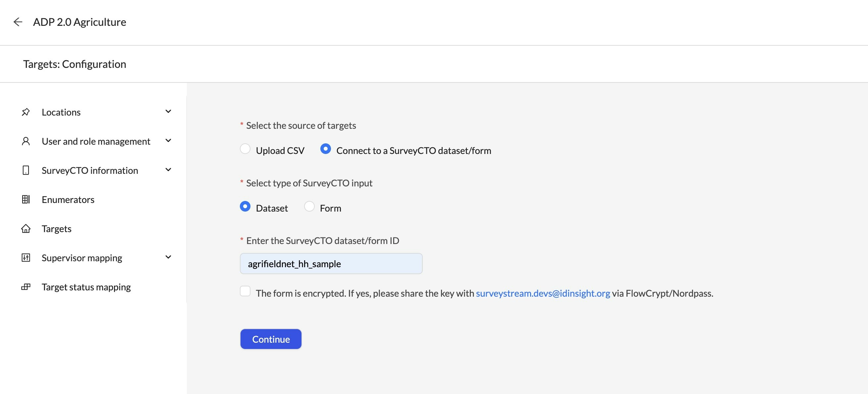
Task: Select the Form input type radio
Action: coord(309,206)
